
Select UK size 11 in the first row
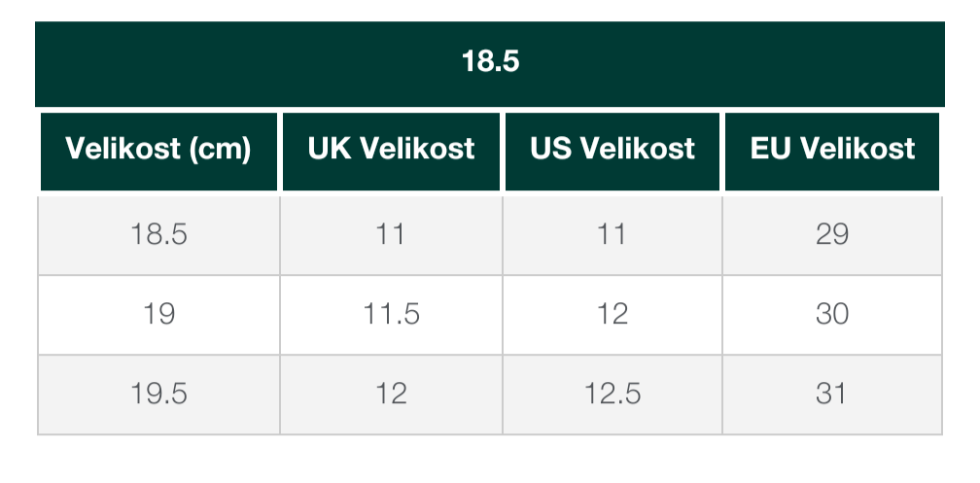tap(391, 234)
